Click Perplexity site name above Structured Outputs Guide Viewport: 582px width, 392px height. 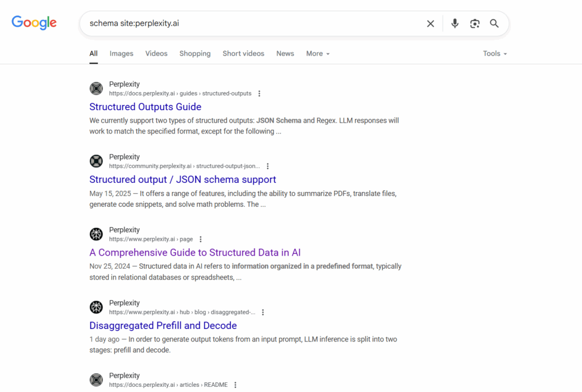coord(124,84)
